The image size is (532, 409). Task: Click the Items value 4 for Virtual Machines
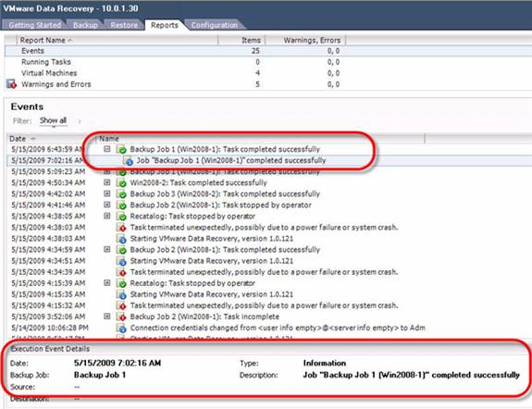tap(257, 73)
